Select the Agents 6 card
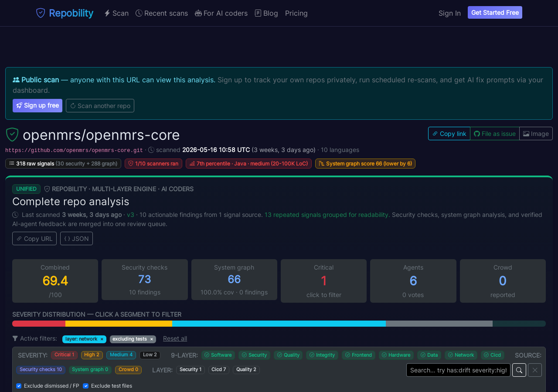The width and height of the screenshot is (558, 392). coord(413,281)
